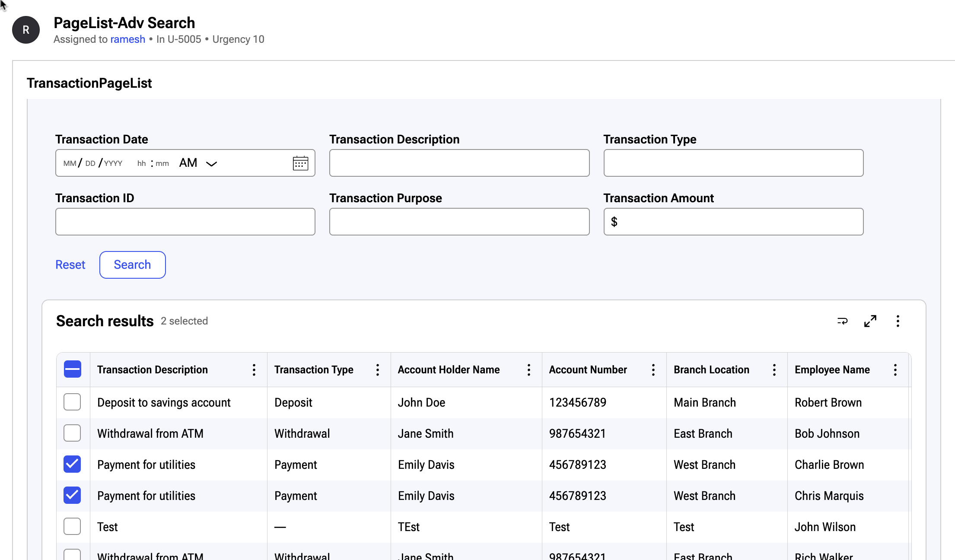
Task: Click the R avatar near the page title
Action: 25,30
